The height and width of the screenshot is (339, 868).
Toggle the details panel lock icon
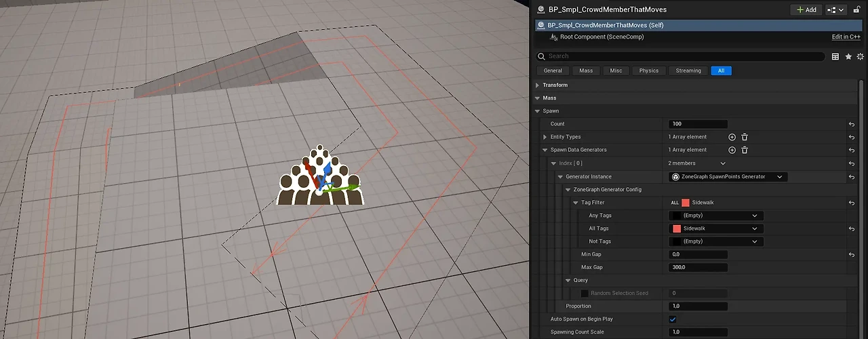pyautogui.click(x=857, y=9)
